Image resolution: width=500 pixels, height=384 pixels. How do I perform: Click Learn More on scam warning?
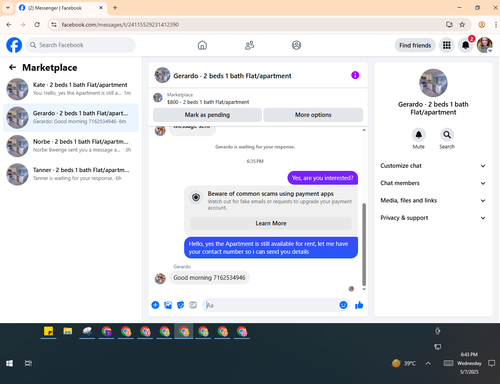[x=271, y=223]
